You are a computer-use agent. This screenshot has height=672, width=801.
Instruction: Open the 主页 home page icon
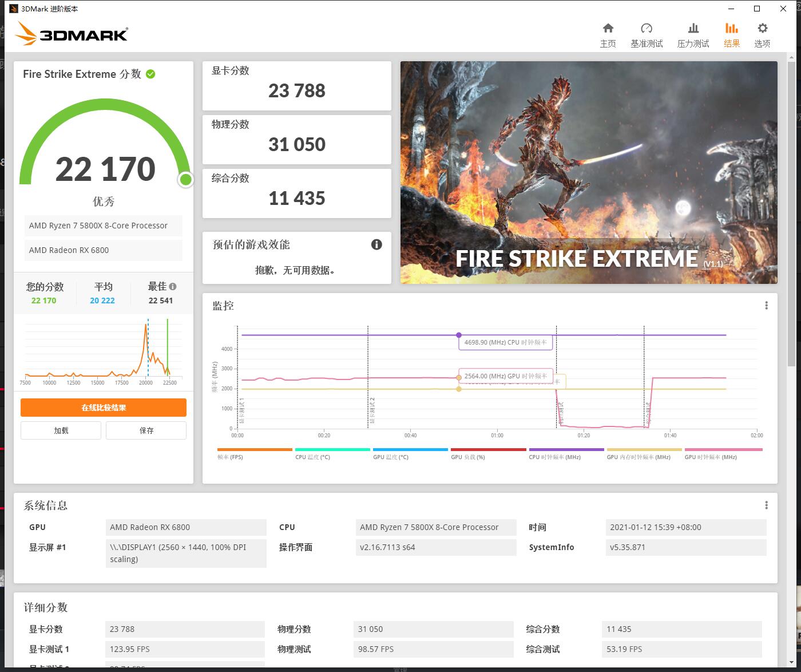[608, 33]
